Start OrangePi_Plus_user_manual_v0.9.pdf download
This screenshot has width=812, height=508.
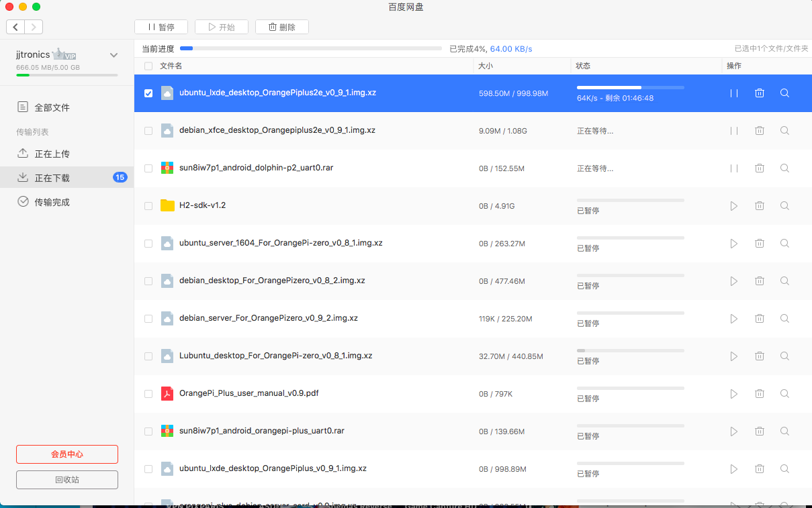pyautogui.click(x=734, y=394)
